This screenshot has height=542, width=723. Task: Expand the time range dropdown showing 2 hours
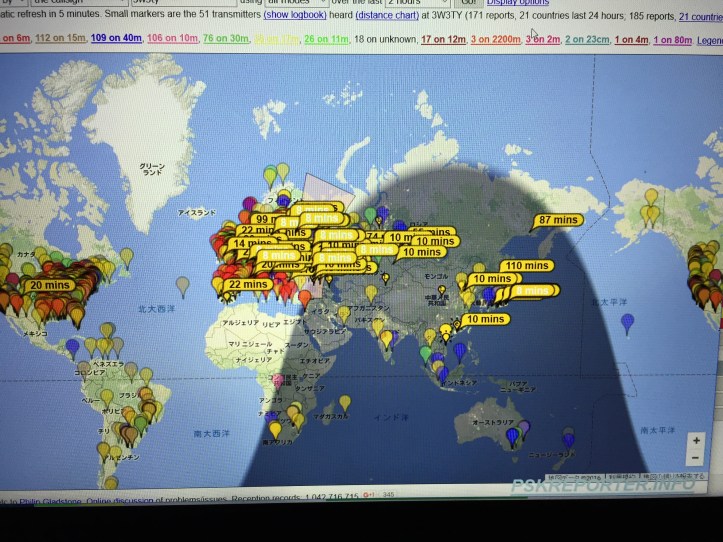416,3
